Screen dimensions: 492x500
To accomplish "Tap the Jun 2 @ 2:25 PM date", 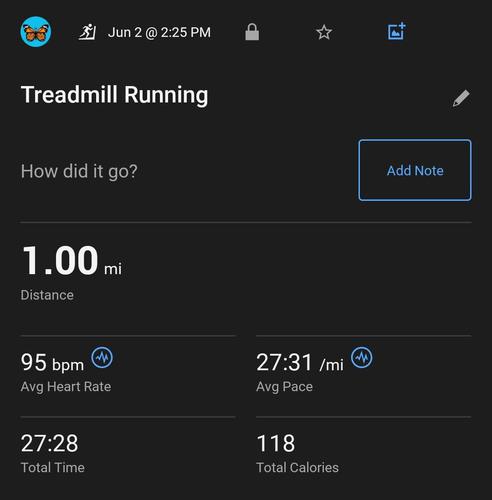I will pos(159,32).
